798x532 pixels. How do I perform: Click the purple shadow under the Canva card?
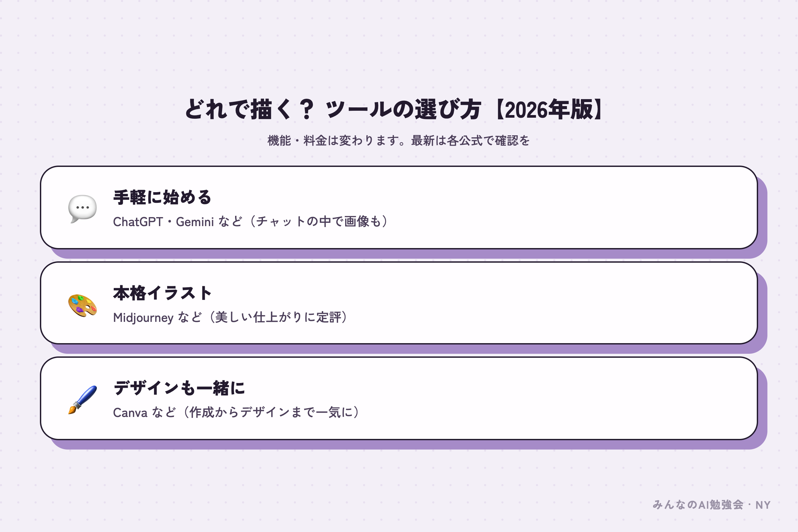(x=407, y=445)
